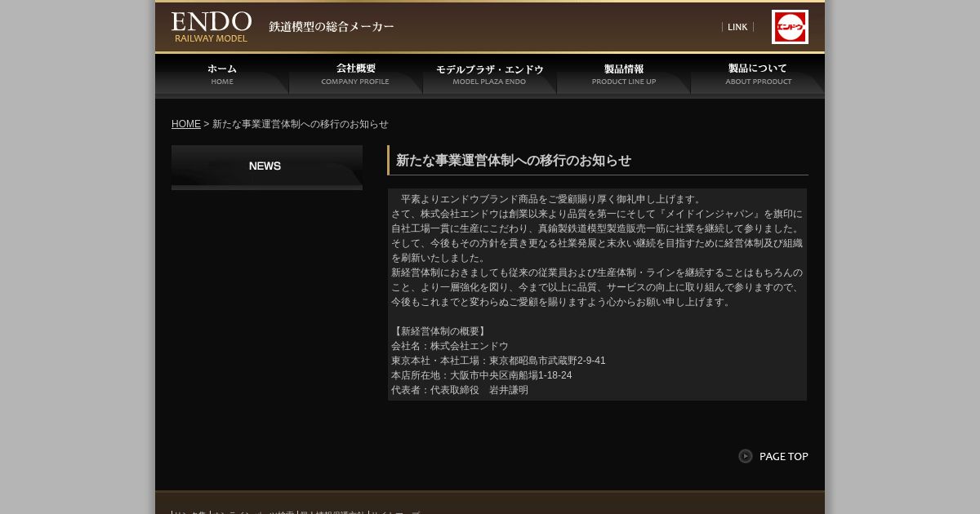Open 会社概要 Company Profile menu
Screen dimensions: 980x514
(356, 75)
